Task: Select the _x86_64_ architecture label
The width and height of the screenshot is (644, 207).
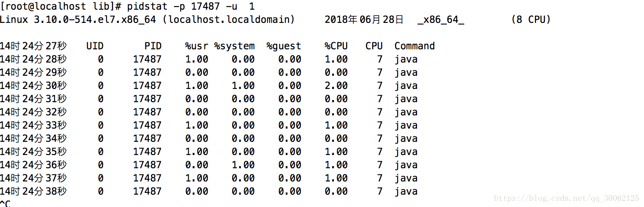Action: coord(441,20)
